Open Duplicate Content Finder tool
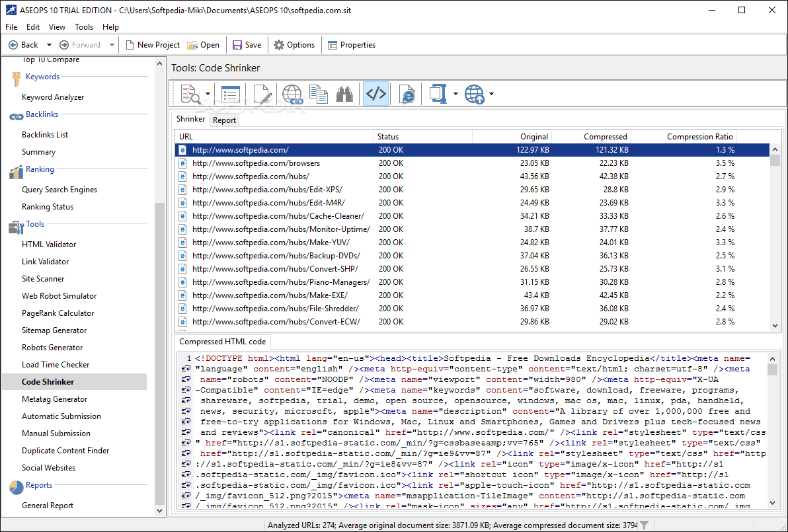Screen dimensions: 788x532 (65, 451)
